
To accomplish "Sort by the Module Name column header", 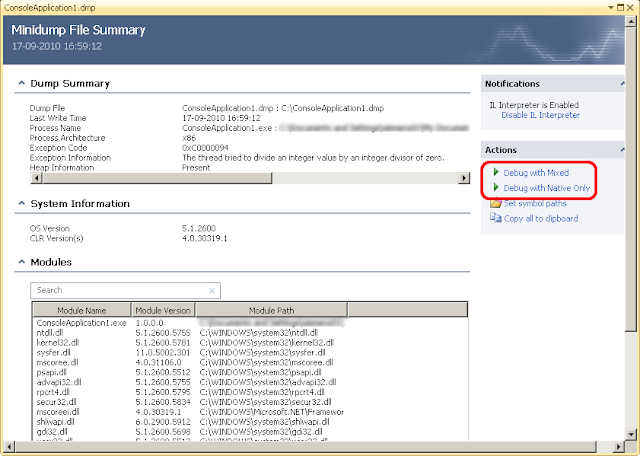I will click(82, 310).
